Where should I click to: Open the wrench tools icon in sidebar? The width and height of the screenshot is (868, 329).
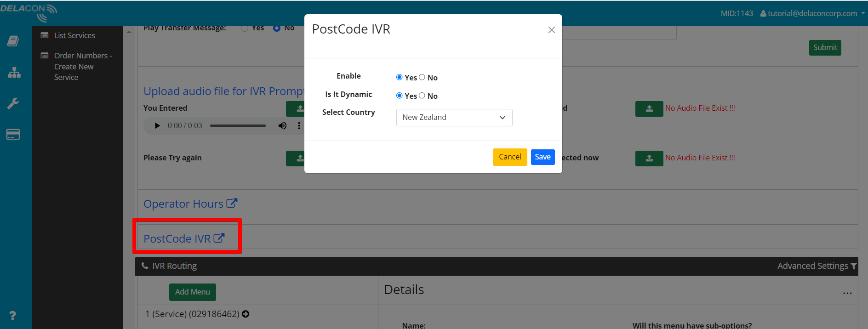(x=13, y=103)
